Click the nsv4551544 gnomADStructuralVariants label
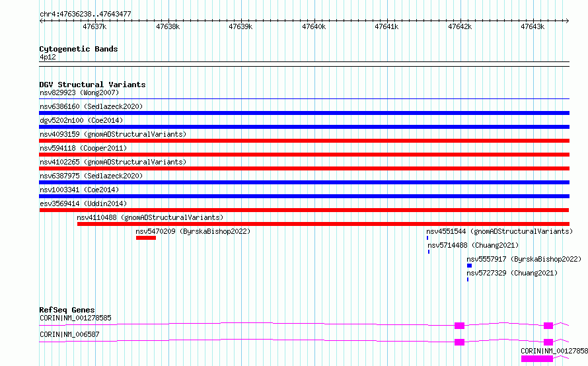Viewport: 588px width, 366px height. tap(499, 231)
